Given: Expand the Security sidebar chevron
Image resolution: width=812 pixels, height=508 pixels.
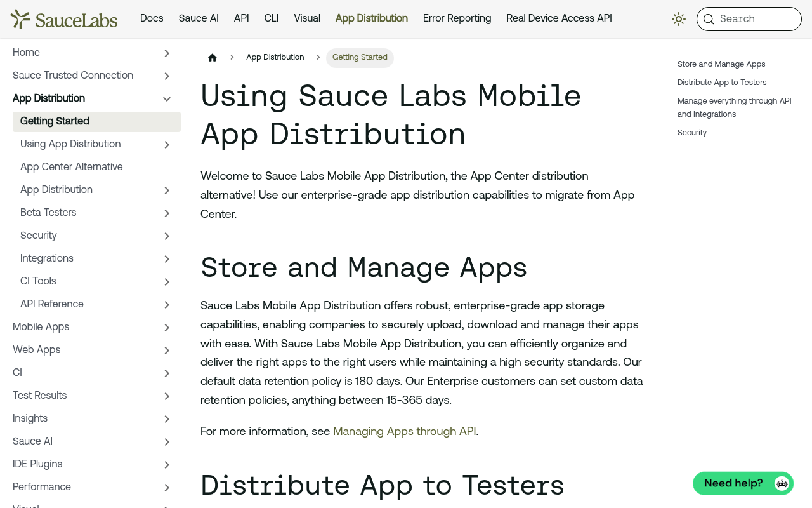Looking at the screenshot, I should pyautogui.click(x=167, y=236).
